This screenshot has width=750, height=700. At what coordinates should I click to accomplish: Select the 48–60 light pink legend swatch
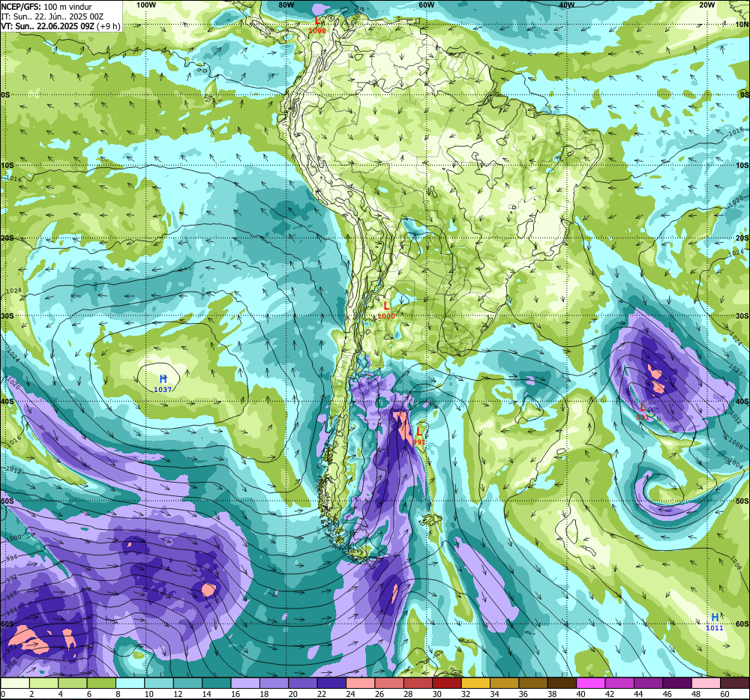pyautogui.click(x=706, y=684)
